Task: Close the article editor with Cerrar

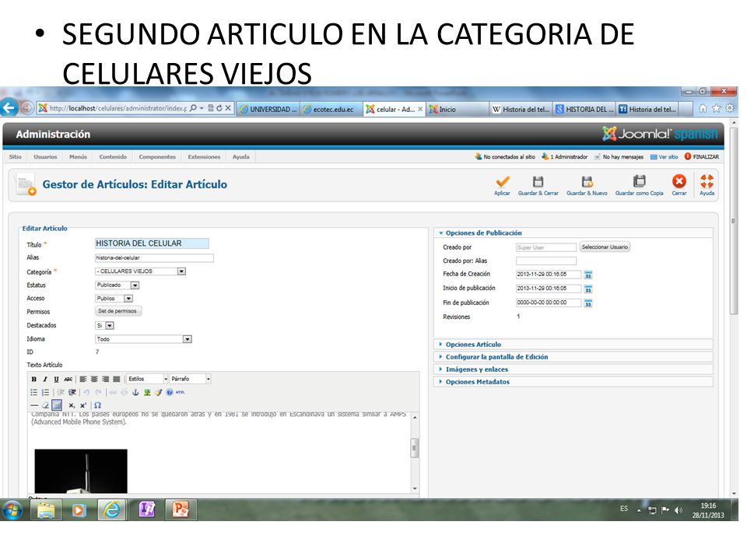Action: click(679, 185)
